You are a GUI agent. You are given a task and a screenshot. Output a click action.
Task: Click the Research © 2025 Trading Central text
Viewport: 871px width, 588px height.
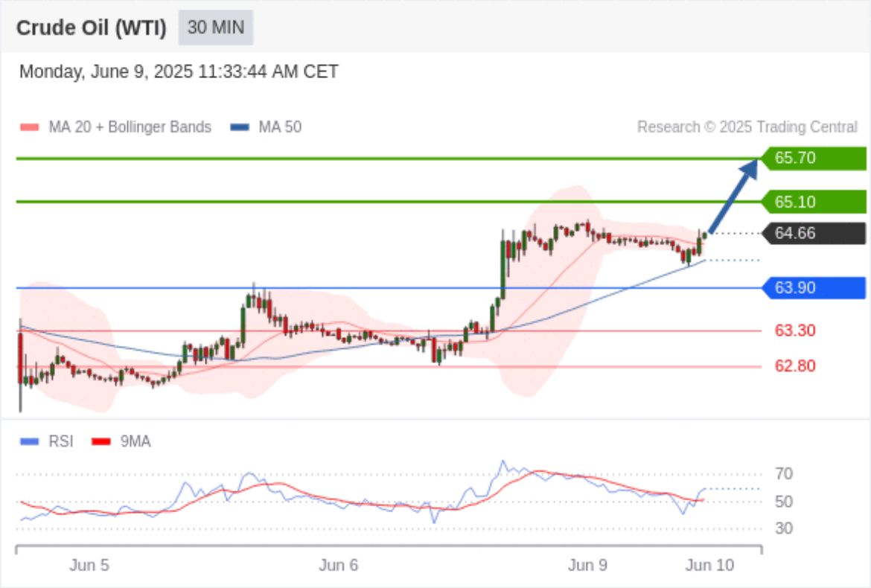747,127
